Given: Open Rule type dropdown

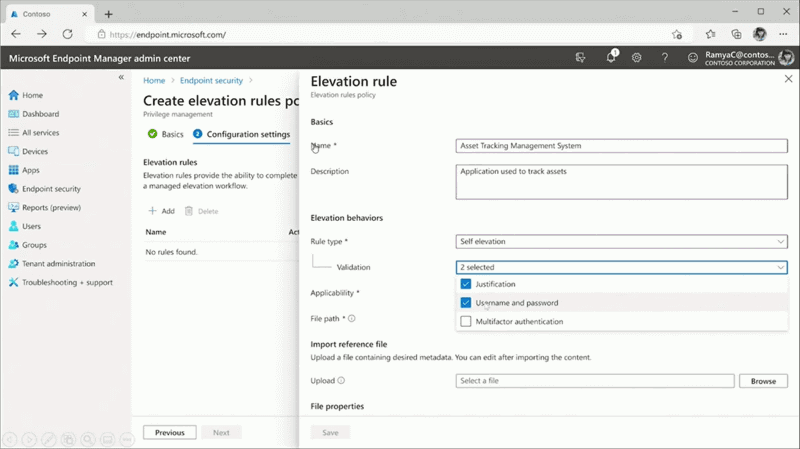Looking at the screenshot, I should pyautogui.click(x=621, y=241).
